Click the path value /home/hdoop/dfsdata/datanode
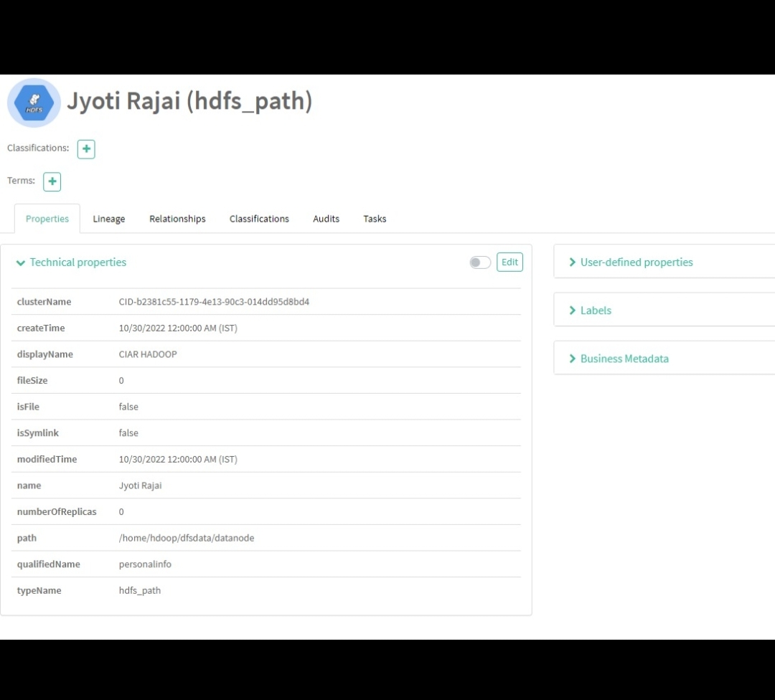 [187, 538]
